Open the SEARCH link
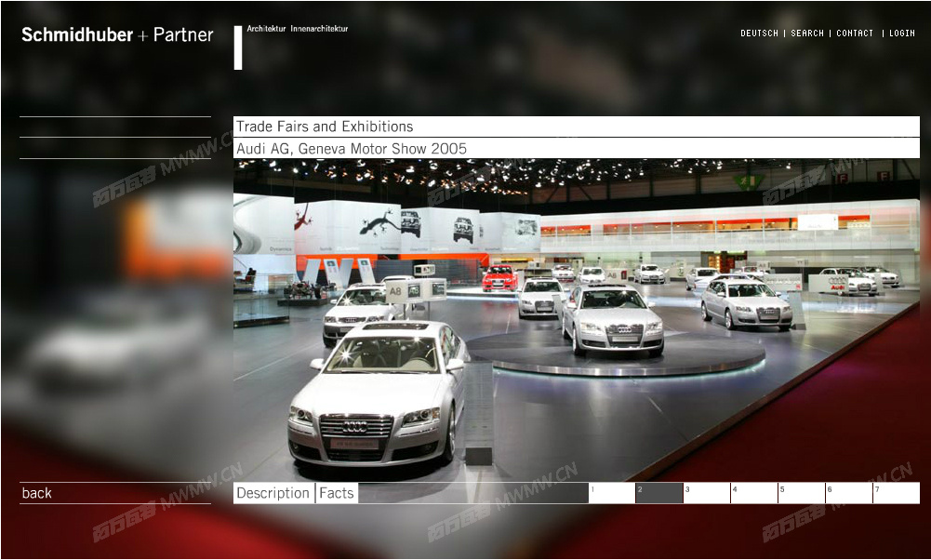 [x=807, y=33]
